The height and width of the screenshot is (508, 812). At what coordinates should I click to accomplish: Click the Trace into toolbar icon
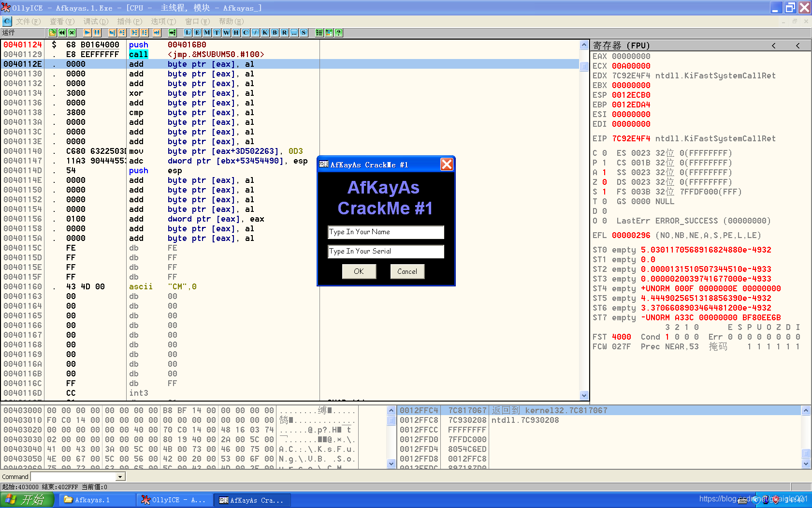[x=135, y=32]
